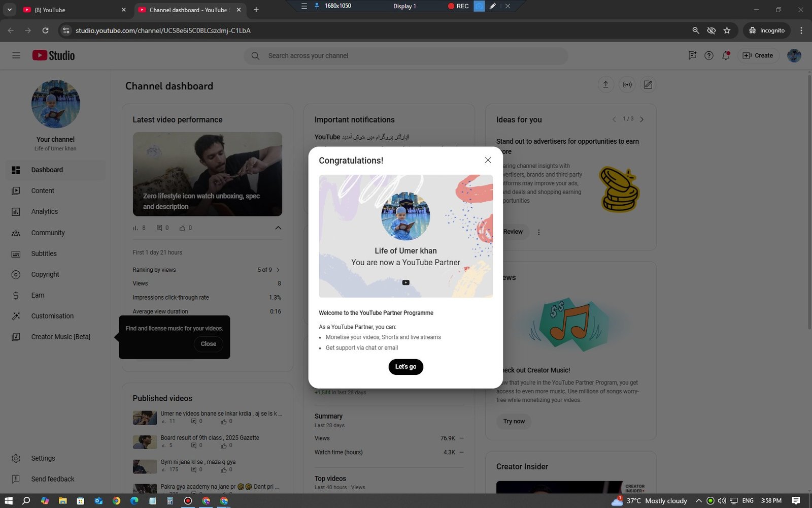Image resolution: width=812 pixels, height=508 pixels.
Task: Open the channel profile picture in sidebar
Action: [56, 104]
